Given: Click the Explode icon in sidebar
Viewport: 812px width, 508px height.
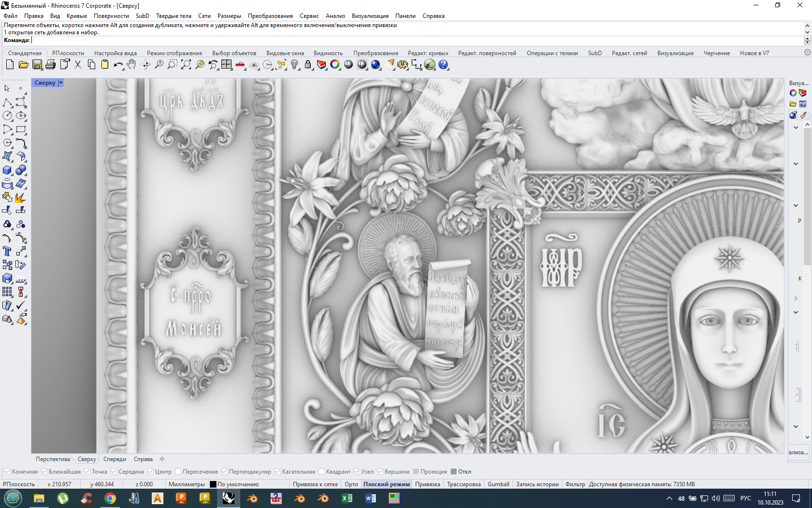Looking at the screenshot, I should tap(21, 197).
